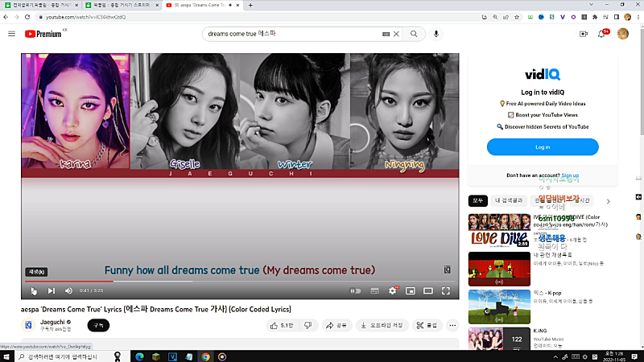
Task: Like the video with thumbs up
Action: click(x=282, y=326)
